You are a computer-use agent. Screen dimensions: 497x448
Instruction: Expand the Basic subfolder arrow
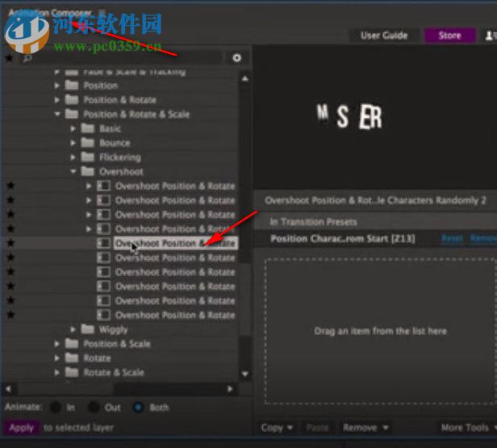pyautogui.click(x=73, y=128)
